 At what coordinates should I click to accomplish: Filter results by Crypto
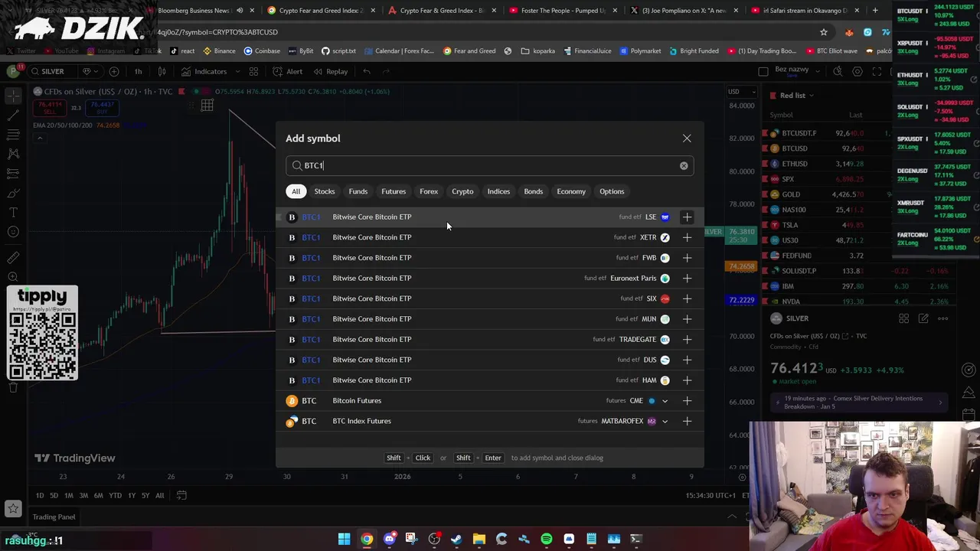[x=462, y=191]
